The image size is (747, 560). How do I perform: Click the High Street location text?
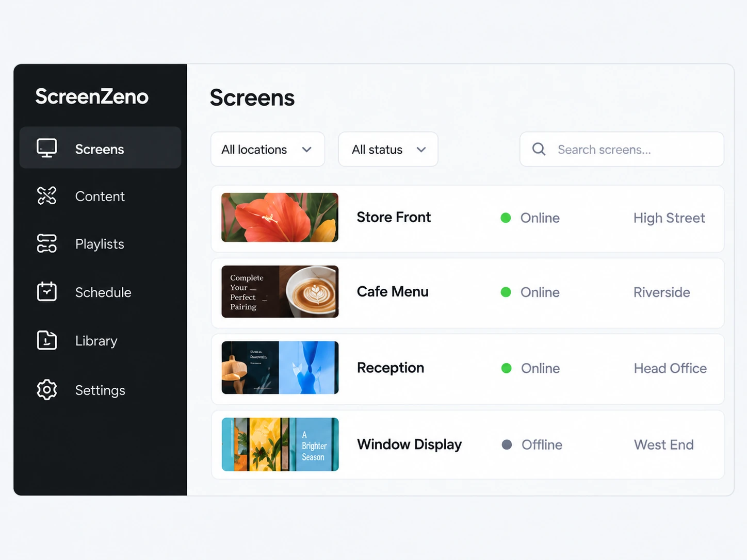coord(669,218)
